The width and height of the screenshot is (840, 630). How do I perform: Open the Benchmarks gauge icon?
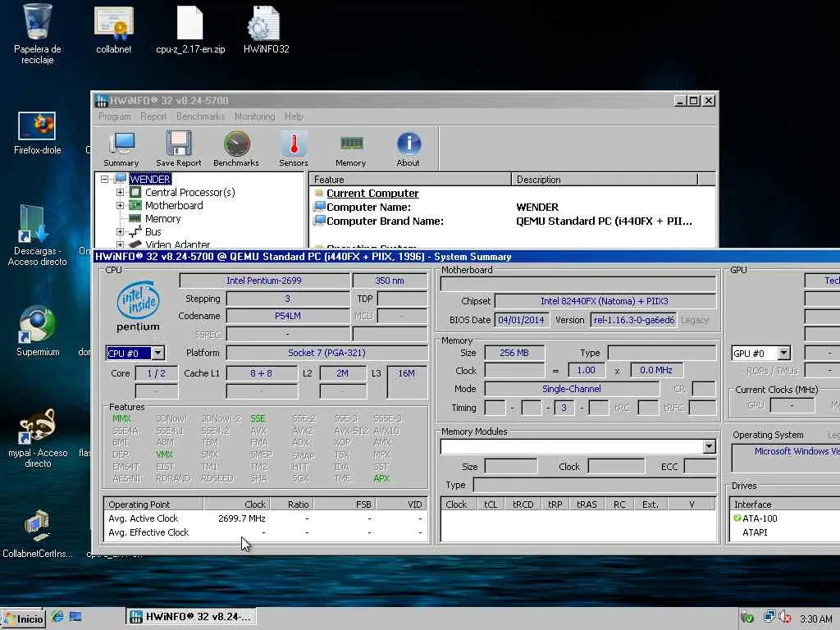[236, 148]
